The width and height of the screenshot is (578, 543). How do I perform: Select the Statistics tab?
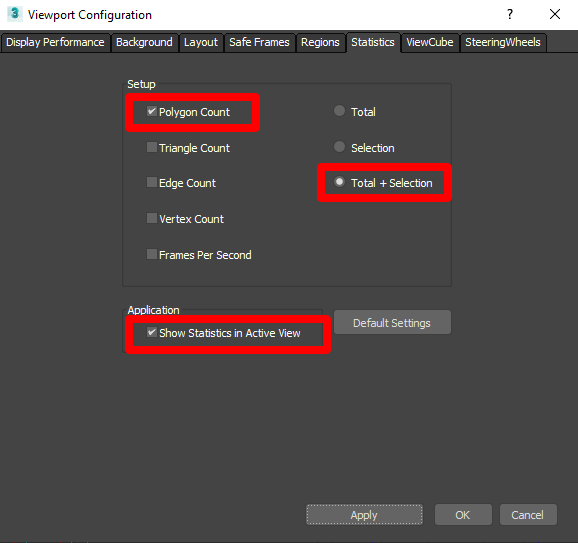373,42
